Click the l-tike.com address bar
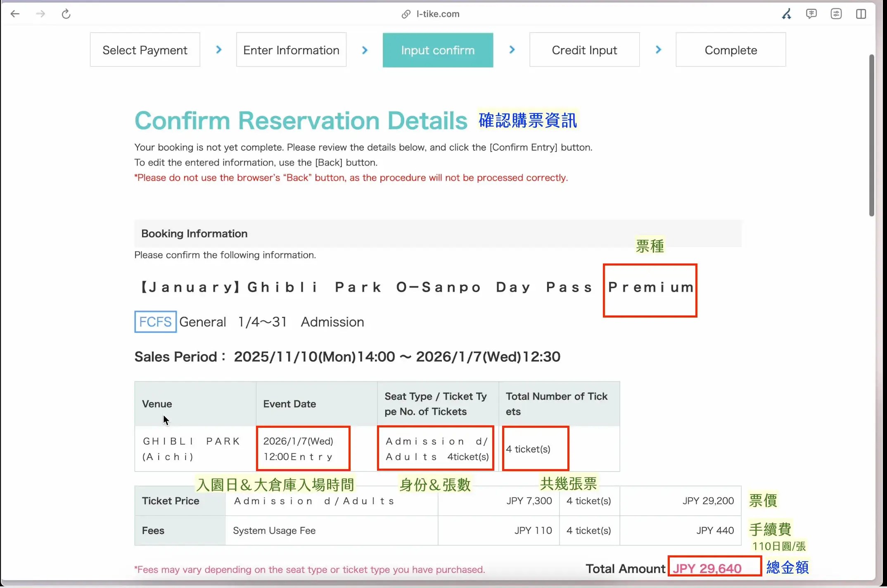The width and height of the screenshot is (887, 588). [438, 14]
